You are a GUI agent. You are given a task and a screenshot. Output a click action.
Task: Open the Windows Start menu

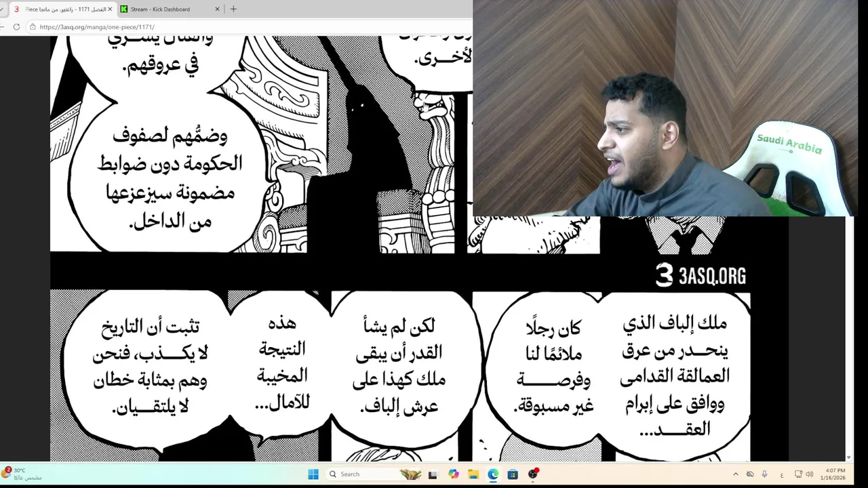tap(313, 474)
